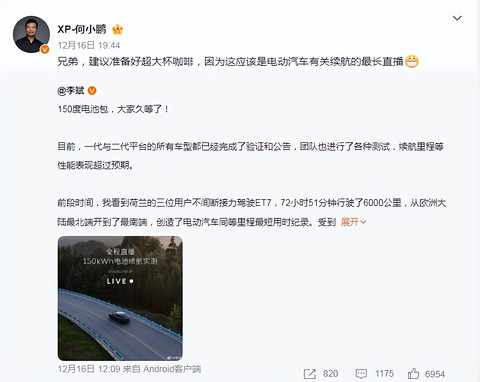480x382 pixels.
Task: Click the 12月16日 19:44 timestamp
Action: click(89, 45)
